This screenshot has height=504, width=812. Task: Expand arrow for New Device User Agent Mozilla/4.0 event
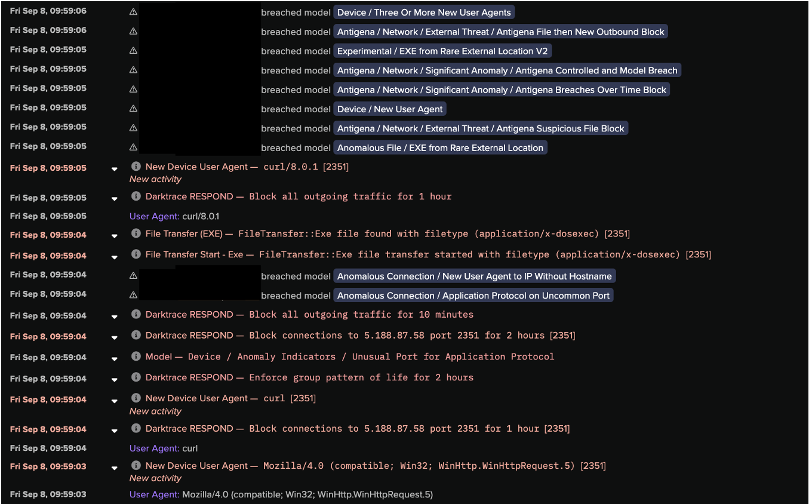click(115, 468)
